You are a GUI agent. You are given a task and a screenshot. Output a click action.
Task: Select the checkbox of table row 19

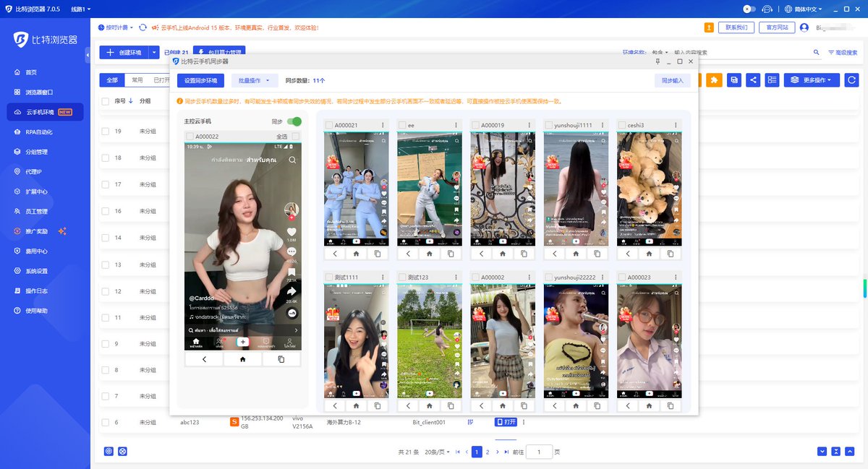pyautogui.click(x=106, y=132)
